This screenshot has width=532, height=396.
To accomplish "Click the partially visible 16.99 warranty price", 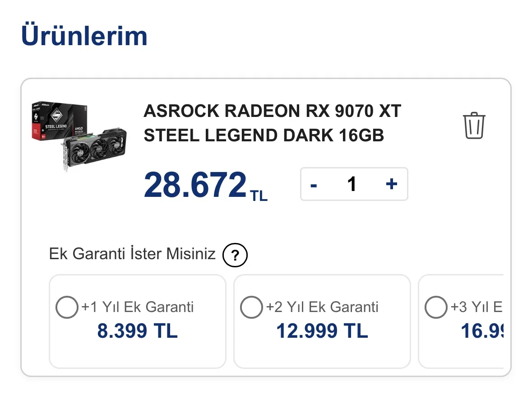I will coord(481,331).
